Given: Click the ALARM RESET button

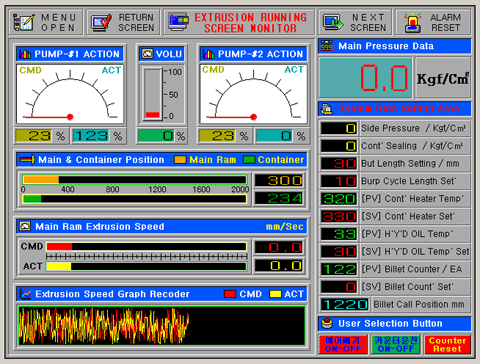Looking at the screenshot, I should (433, 22).
